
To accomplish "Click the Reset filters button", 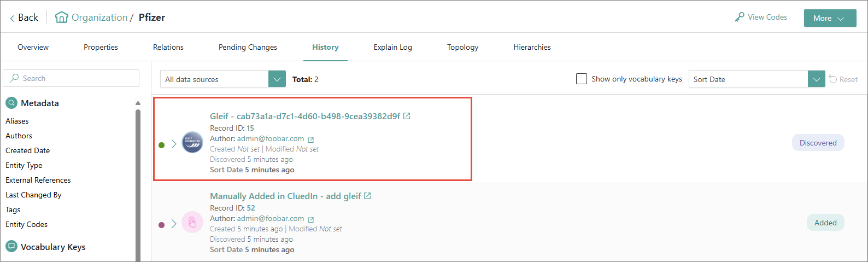I will tap(843, 79).
